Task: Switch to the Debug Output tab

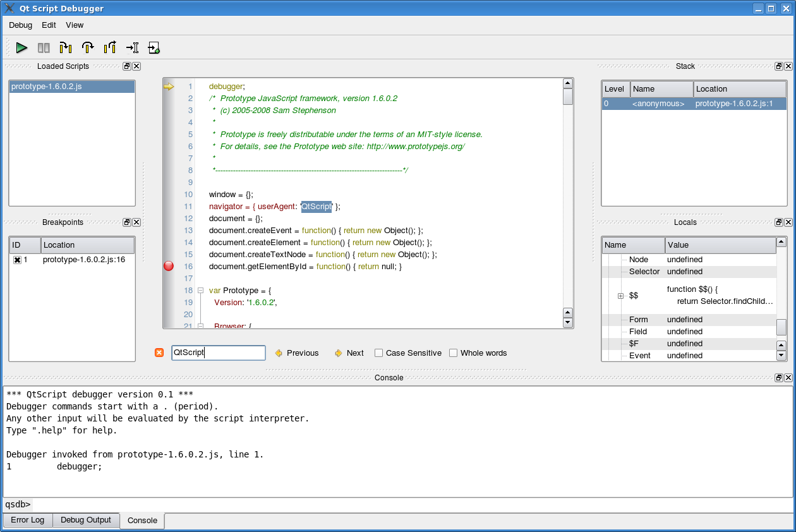Action: [85, 520]
